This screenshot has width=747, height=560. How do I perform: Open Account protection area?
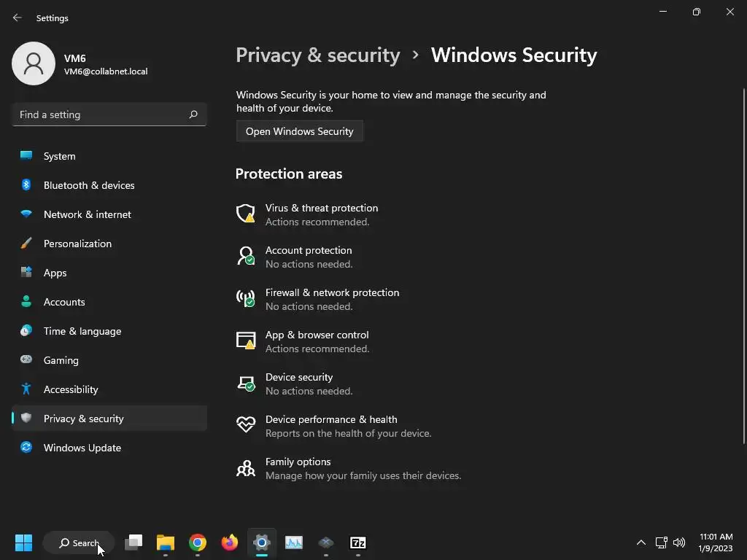[309, 251]
